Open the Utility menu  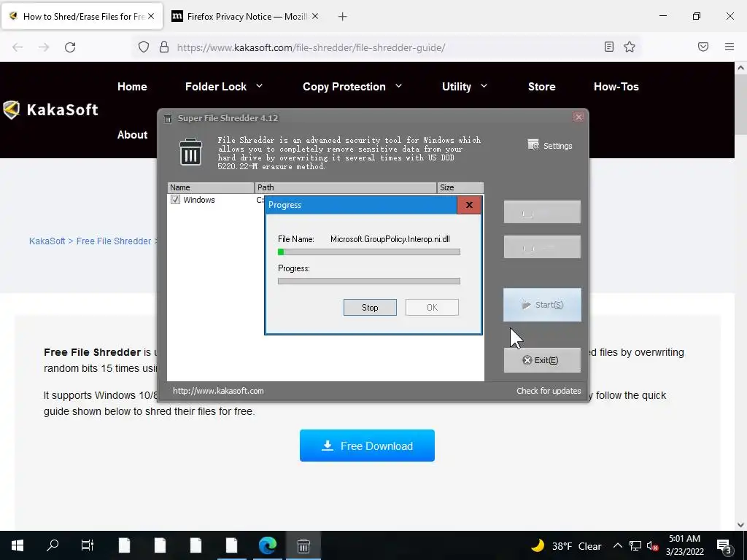tap(457, 87)
